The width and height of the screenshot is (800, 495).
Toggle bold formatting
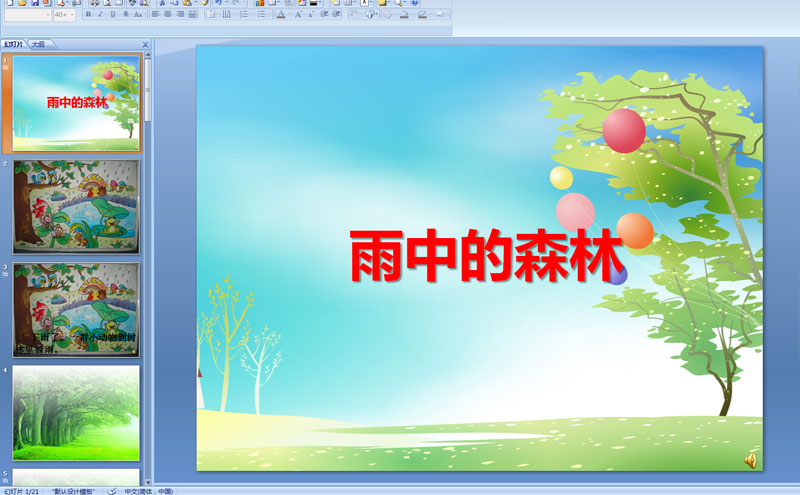click(88, 14)
